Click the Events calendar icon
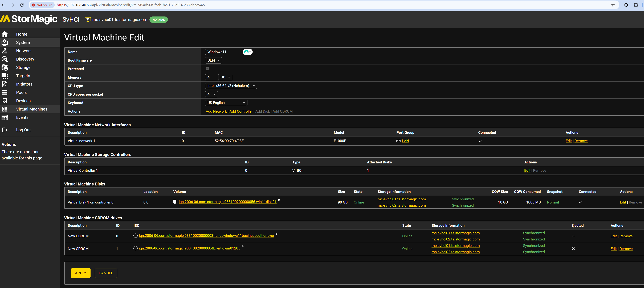The height and width of the screenshot is (288, 644). pyautogui.click(x=5, y=117)
